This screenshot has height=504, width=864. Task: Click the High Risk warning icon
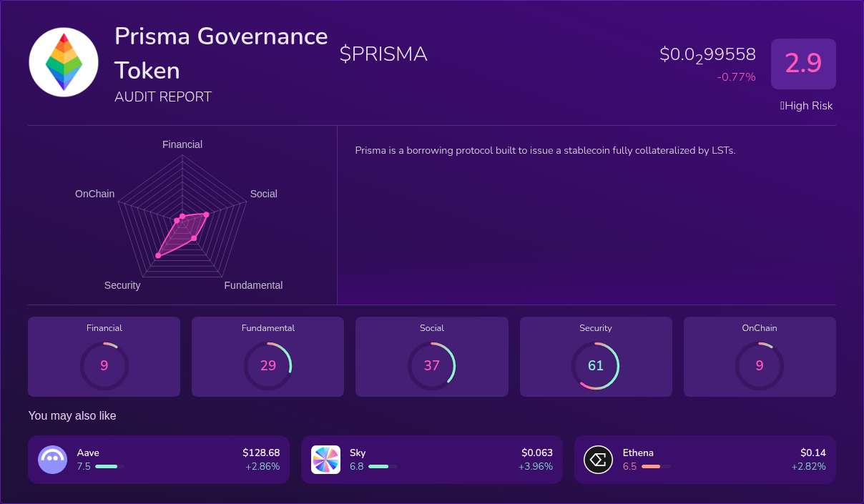(782, 106)
